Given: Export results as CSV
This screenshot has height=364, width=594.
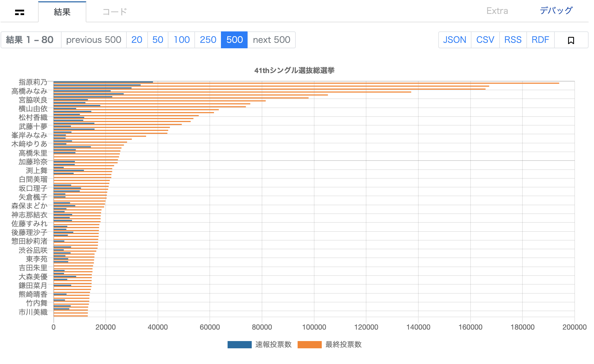Looking at the screenshot, I should tap(485, 40).
